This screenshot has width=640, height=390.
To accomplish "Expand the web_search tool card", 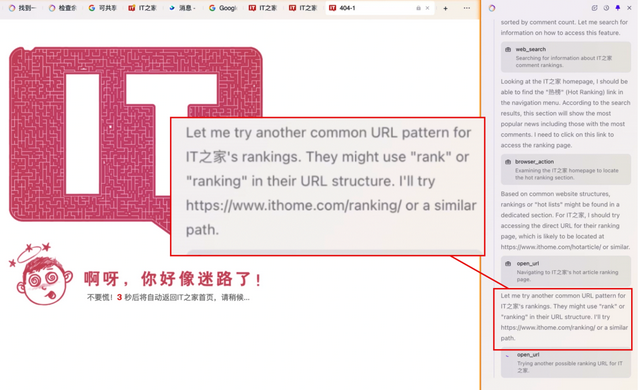I will coord(566,57).
